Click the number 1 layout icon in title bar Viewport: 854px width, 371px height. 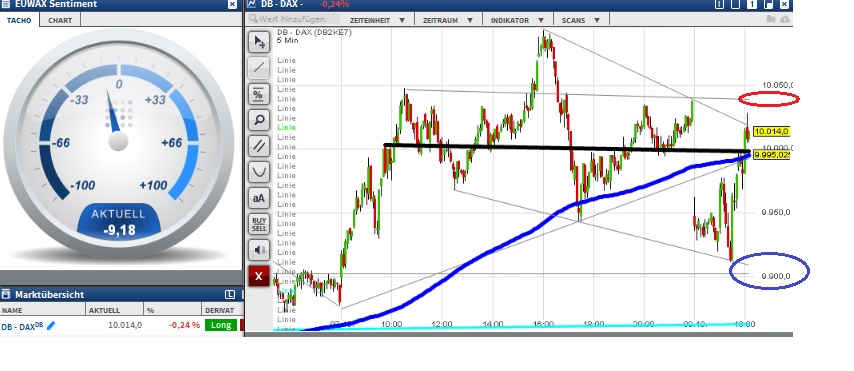click(x=752, y=4)
